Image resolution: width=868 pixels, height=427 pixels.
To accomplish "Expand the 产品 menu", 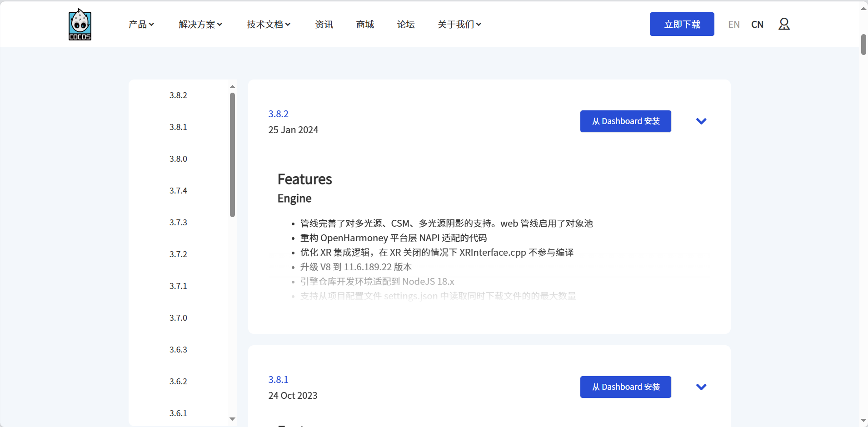I will (x=141, y=25).
